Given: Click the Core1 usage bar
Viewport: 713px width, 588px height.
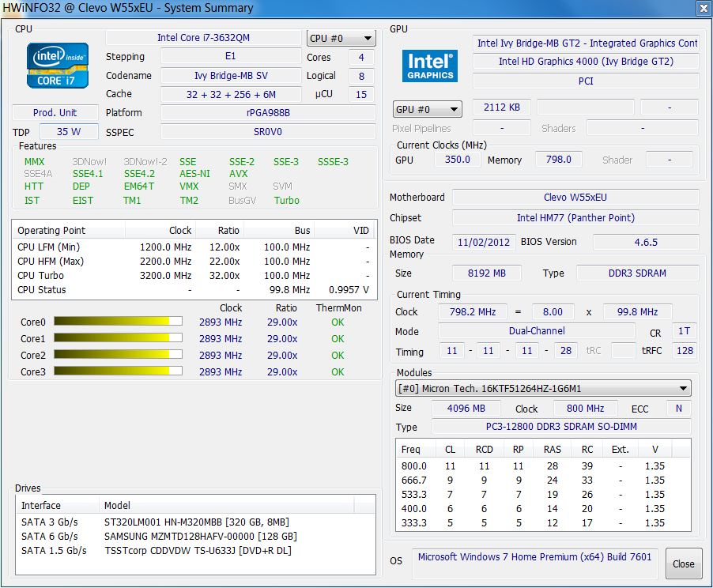Looking at the screenshot, I should click(x=119, y=338).
